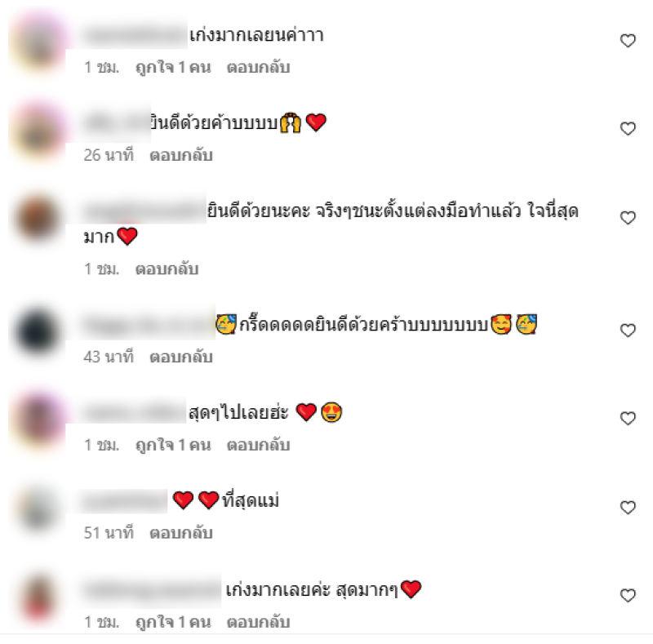Heart the 'กรี๊ดดดดดยินดีด้วยคร้าบบบบบบบ' comment

[x=628, y=331]
